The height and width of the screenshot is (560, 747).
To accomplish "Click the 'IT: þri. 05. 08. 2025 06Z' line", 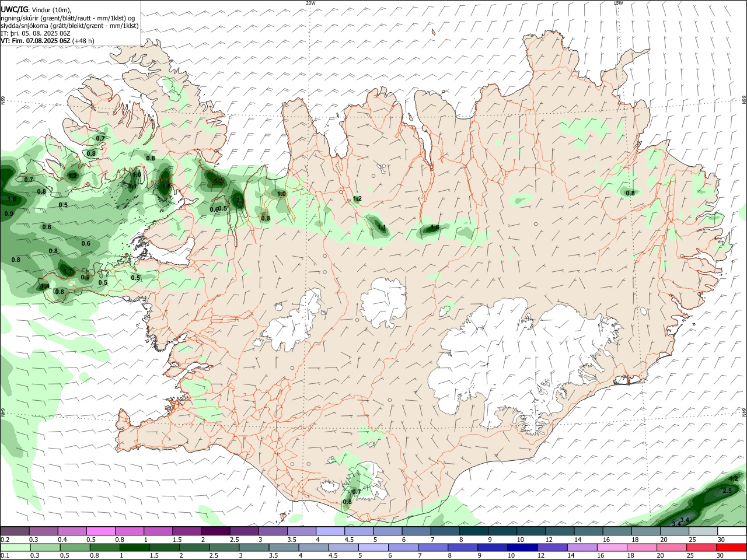I will click(36, 33).
